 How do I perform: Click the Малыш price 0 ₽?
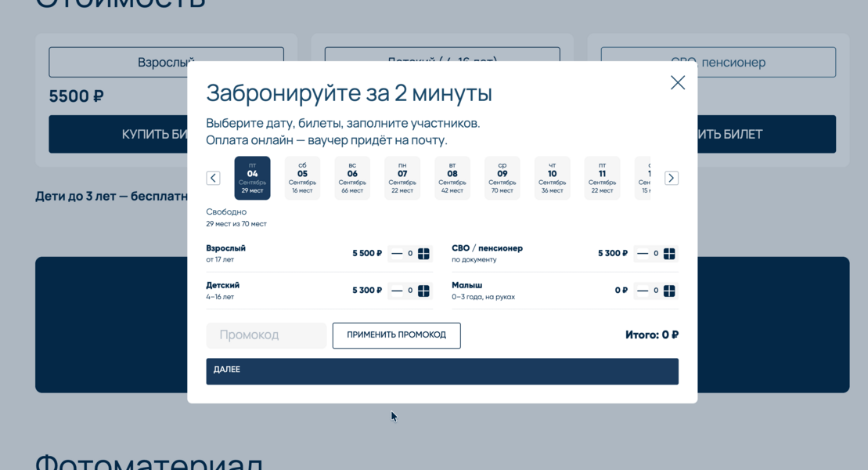[621, 291]
